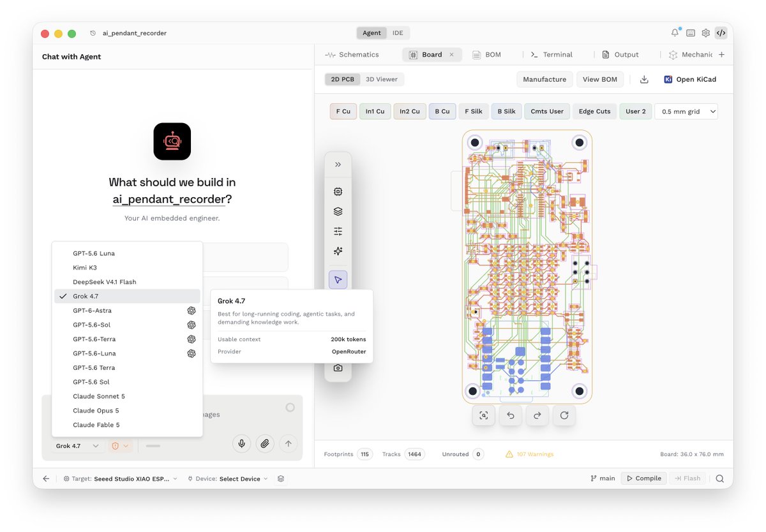766x532 pixels.
Task: Toggle the F Silk layer
Action: coord(474,112)
